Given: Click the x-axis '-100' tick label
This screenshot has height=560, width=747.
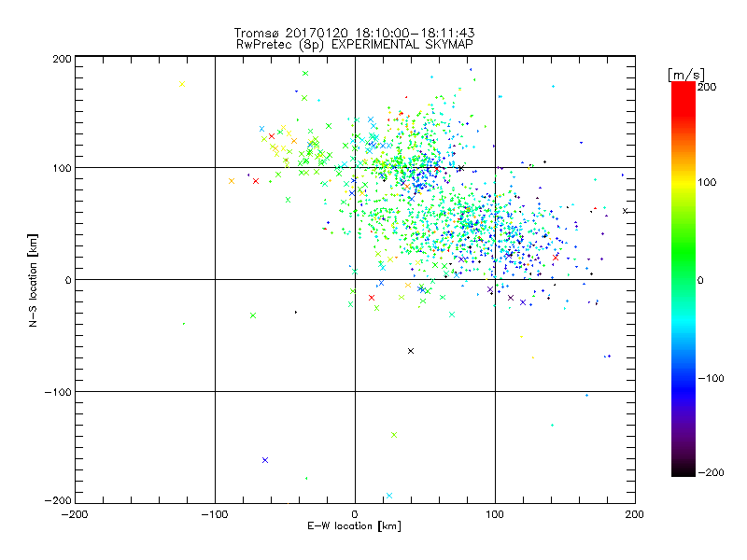Looking at the screenshot, I should 215,514.
